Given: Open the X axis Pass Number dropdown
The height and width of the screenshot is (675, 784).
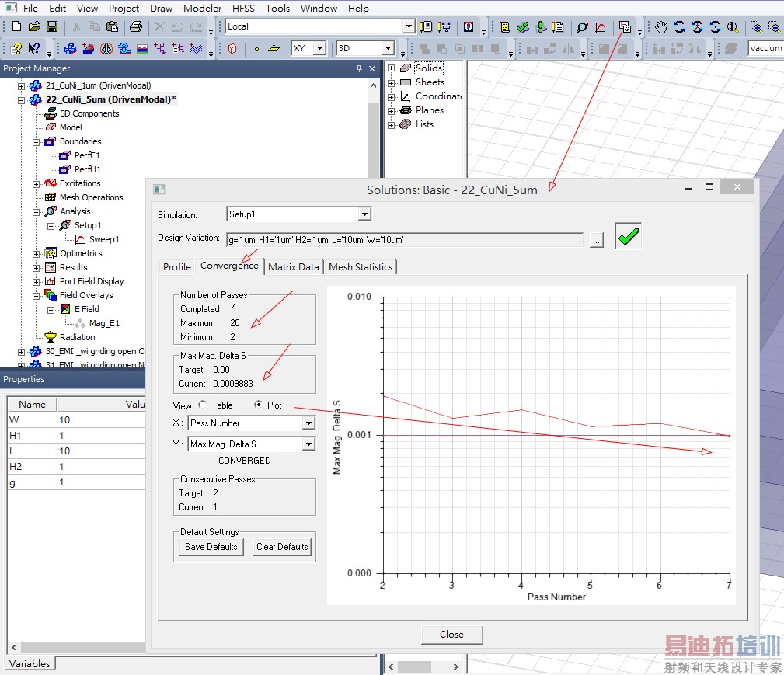Looking at the screenshot, I should coord(308,423).
